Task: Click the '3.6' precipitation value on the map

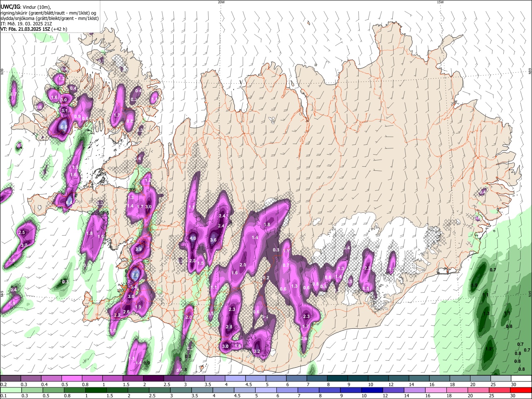Action: 213,240
